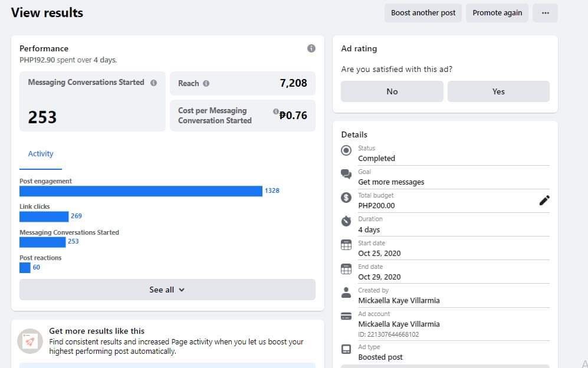Click the Ad account card icon
The height and width of the screenshot is (368, 588).
[346, 316]
